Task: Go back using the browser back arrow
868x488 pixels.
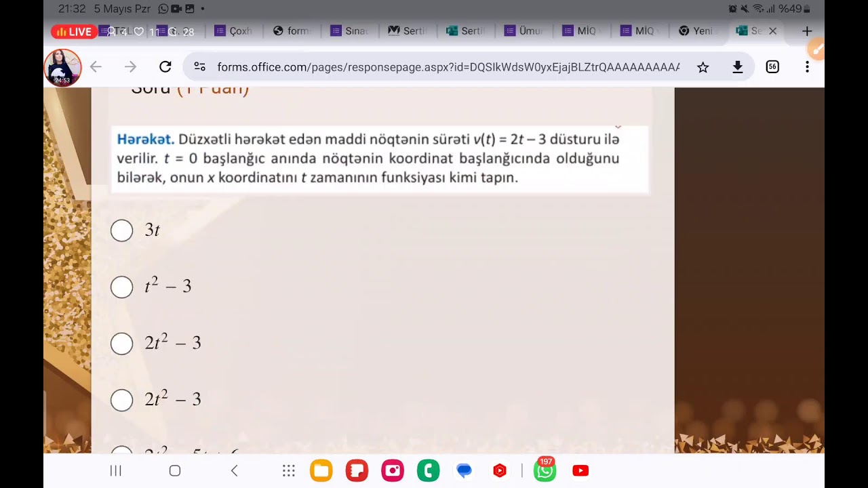Action: [96, 66]
